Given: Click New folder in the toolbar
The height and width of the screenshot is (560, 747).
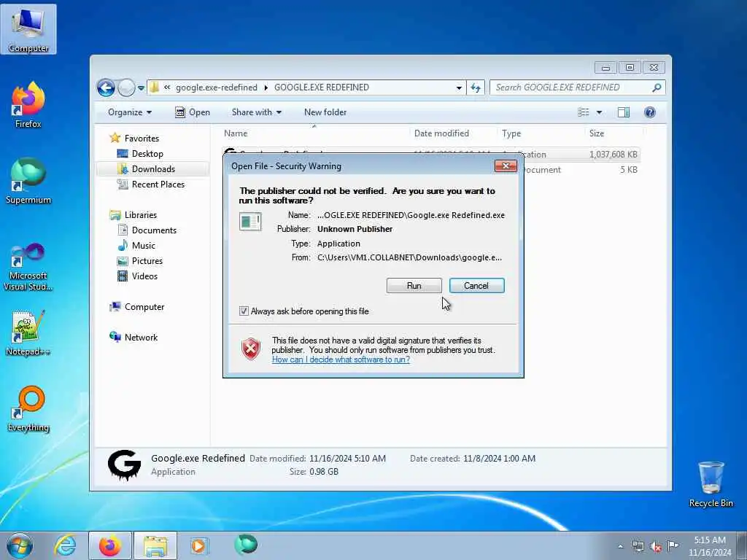Looking at the screenshot, I should pos(325,112).
